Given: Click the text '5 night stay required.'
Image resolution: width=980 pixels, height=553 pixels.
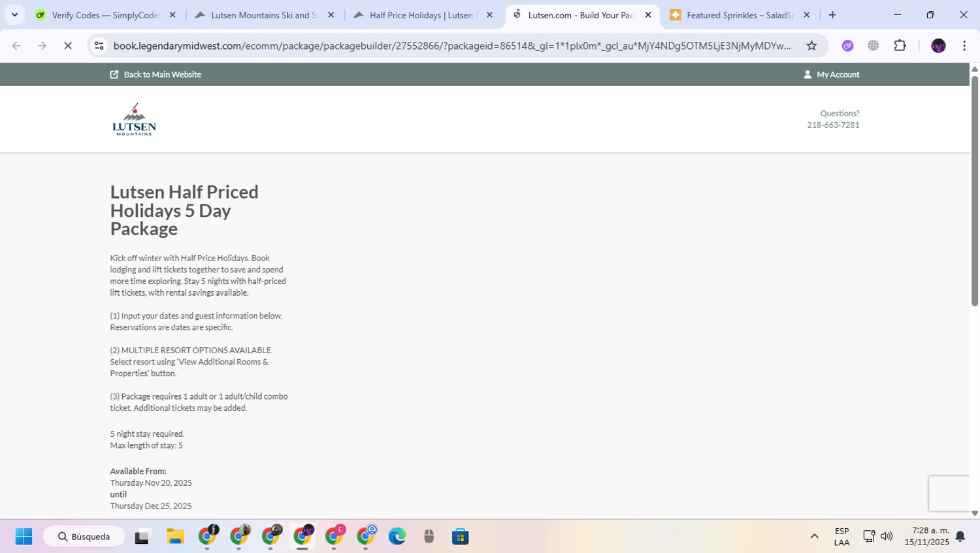Looking at the screenshot, I should pos(147,434).
